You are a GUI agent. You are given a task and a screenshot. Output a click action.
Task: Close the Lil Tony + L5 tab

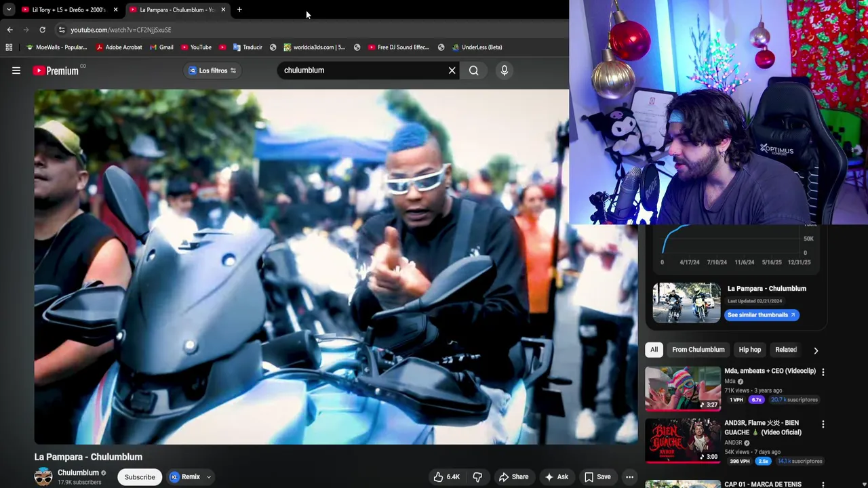pyautogui.click(x=115, y=9)
